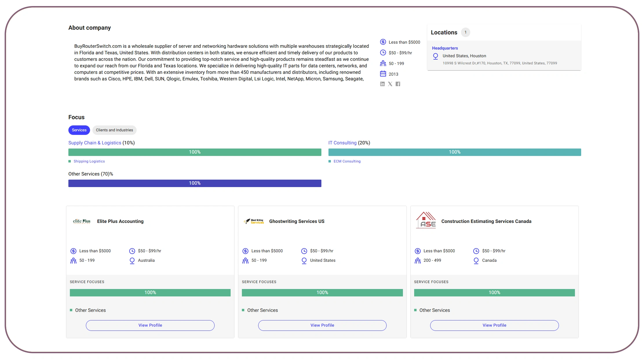View Profile for Elite Plus Accounting
This screenshot has width=644, height=359.
[x=150, y=325]
